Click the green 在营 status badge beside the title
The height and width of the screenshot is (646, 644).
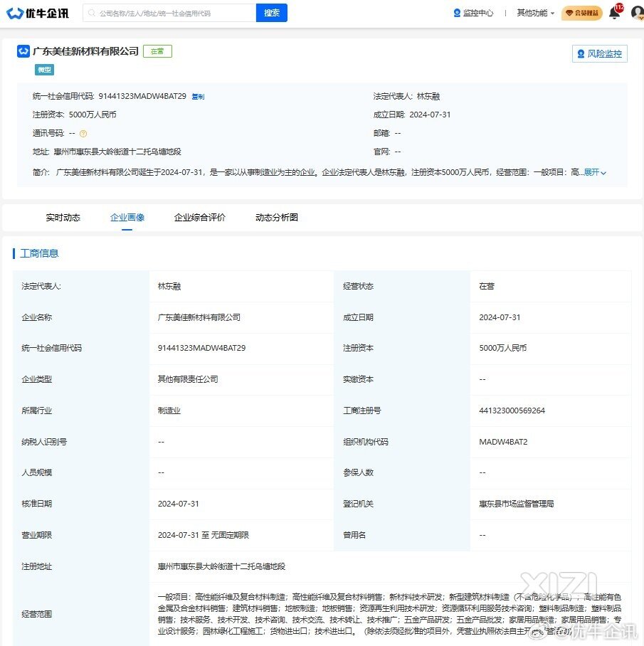pyautogui.click(x=157, y=51)
